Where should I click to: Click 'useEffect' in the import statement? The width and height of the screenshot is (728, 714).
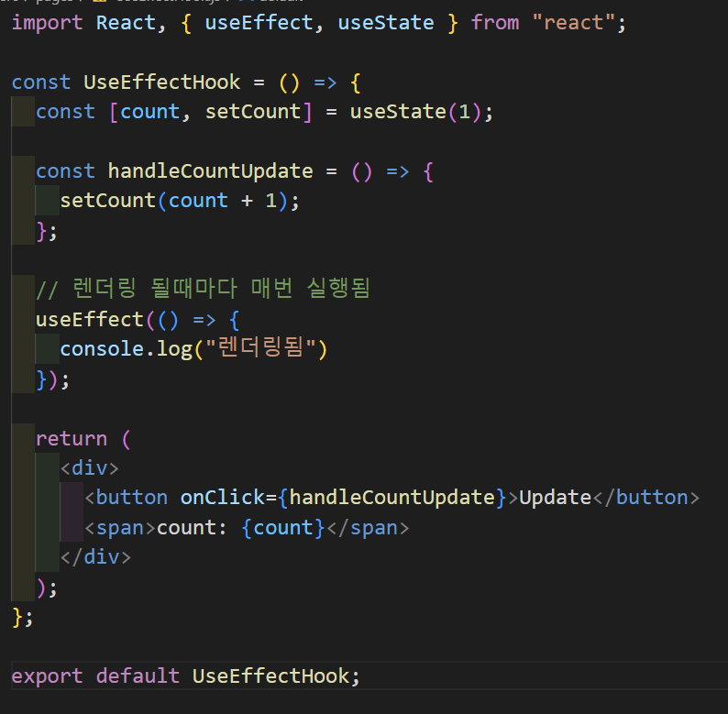coord(259,23)
